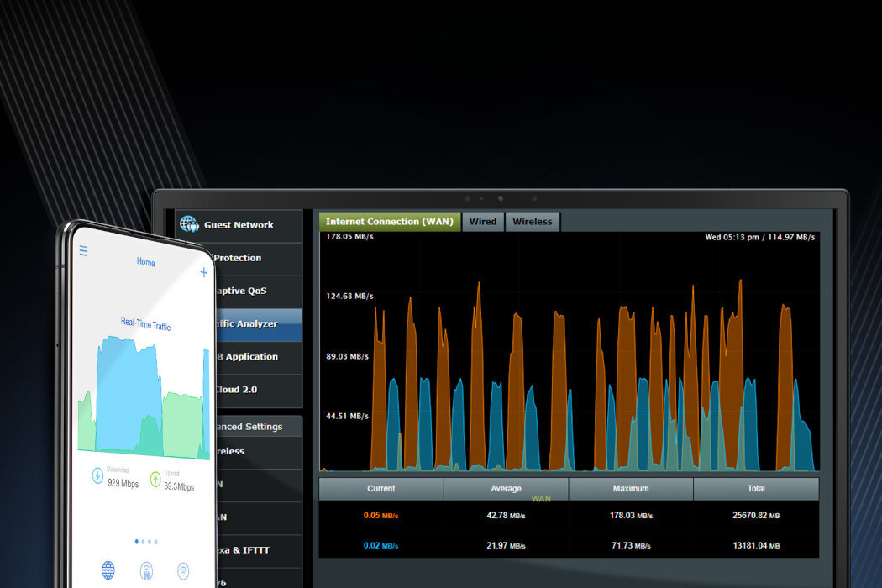Switch to the Wired tab
Image resolution: width=882 pixels, height=588 pixels.
482,222
